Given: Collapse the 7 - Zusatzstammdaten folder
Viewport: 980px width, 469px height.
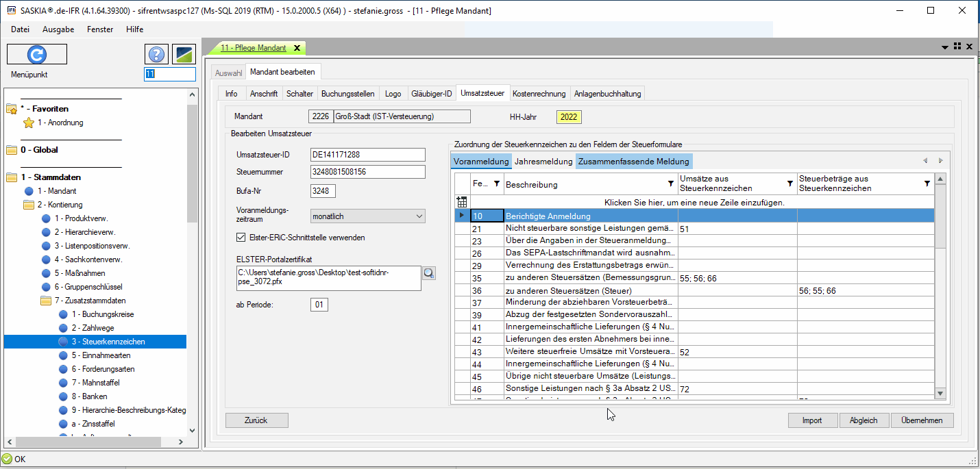Looking at the screenshot, I should [x=47, y=301].
